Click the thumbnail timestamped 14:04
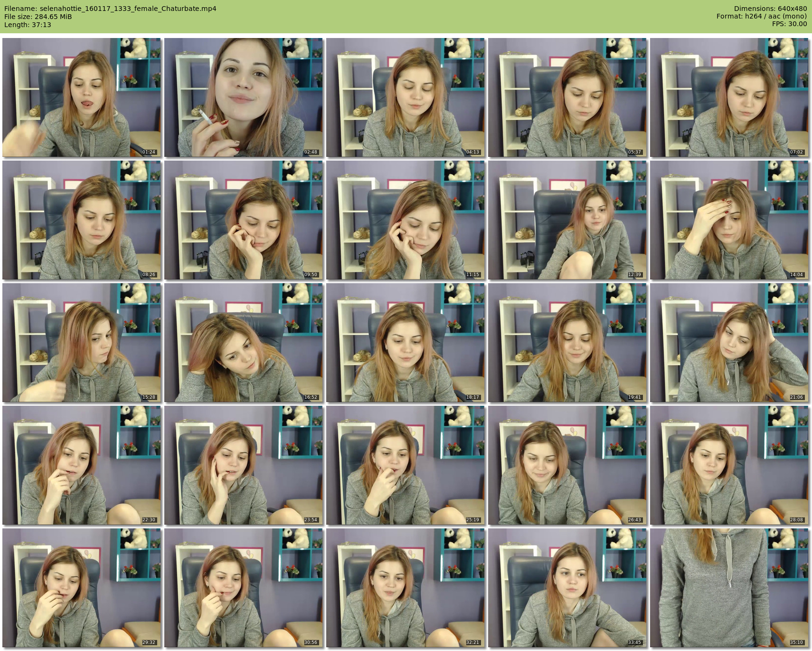Viewport: 812px width, 651px height. click(x=729, y=220)
